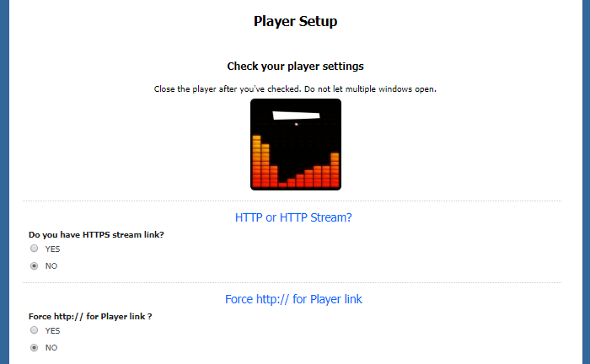Click the YES label under HTTPS stream question
590x364 pixels.
click(52, 249)
